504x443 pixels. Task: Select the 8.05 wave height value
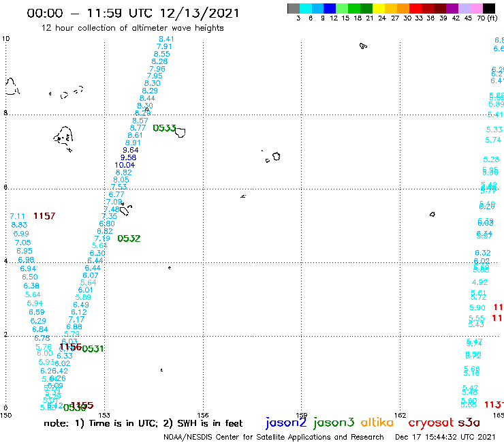(121, 179)
